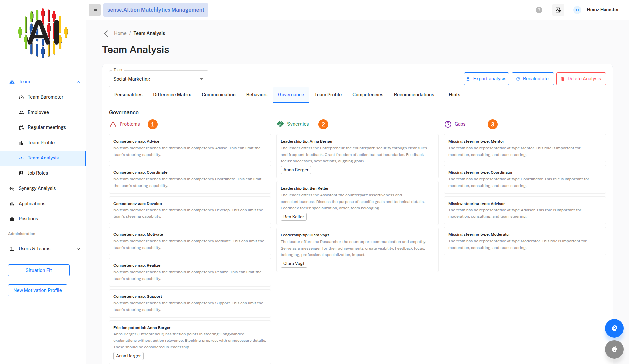629x364 pixels.
Task: Open the Recommendations tab
Action: tap(414, 95)
